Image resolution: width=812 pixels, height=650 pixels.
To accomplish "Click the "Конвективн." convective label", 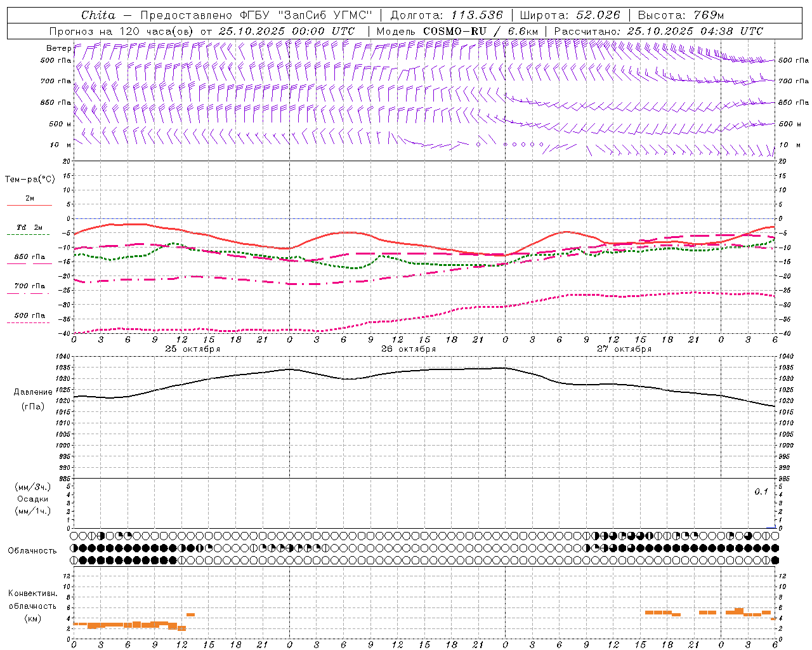I will tap(33, 594).
